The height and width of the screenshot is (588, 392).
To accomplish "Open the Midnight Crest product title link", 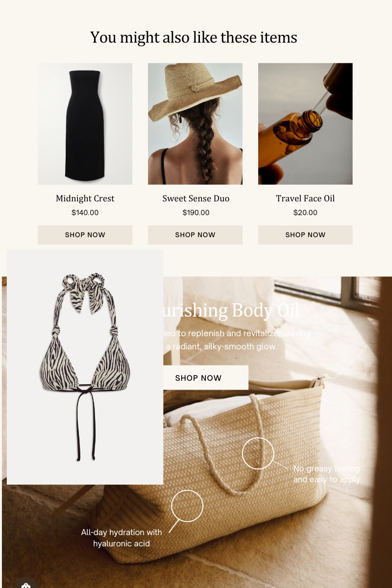I will coord(85,198).
